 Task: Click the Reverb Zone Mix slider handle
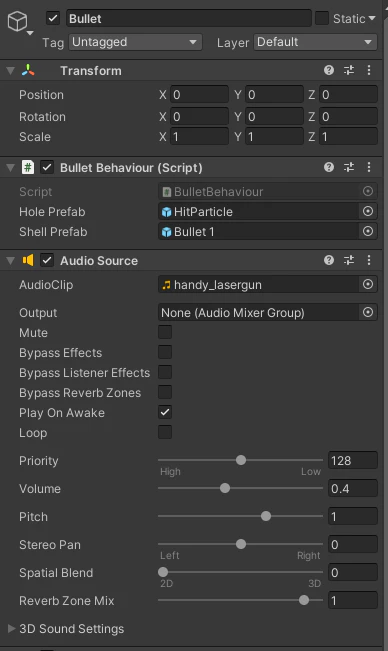click(304, 600)
